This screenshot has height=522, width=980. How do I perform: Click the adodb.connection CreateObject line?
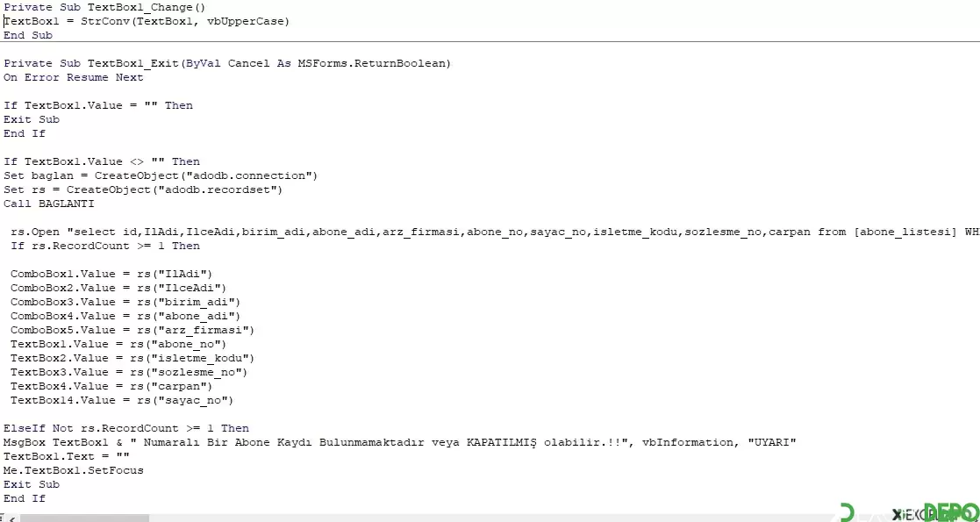[161, 175]
